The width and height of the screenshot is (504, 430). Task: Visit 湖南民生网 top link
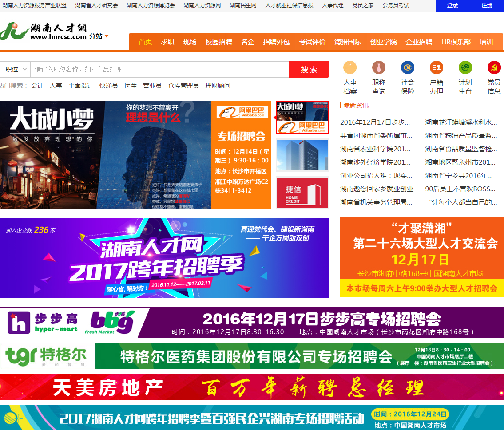pos(243,5)
